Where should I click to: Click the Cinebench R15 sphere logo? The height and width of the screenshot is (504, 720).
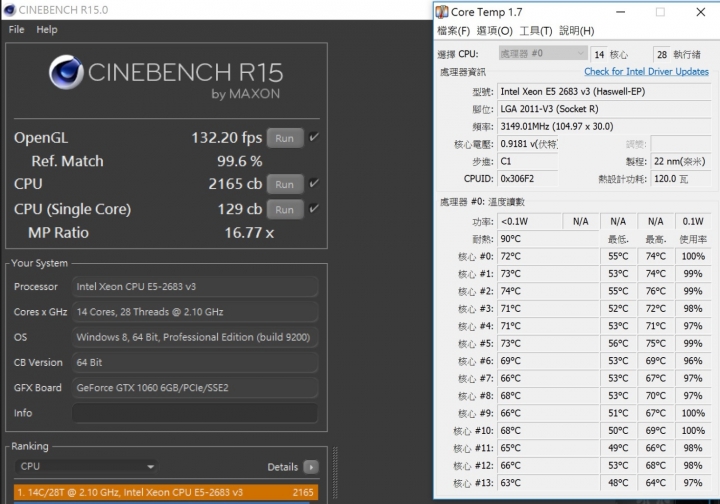click(66, 72)
